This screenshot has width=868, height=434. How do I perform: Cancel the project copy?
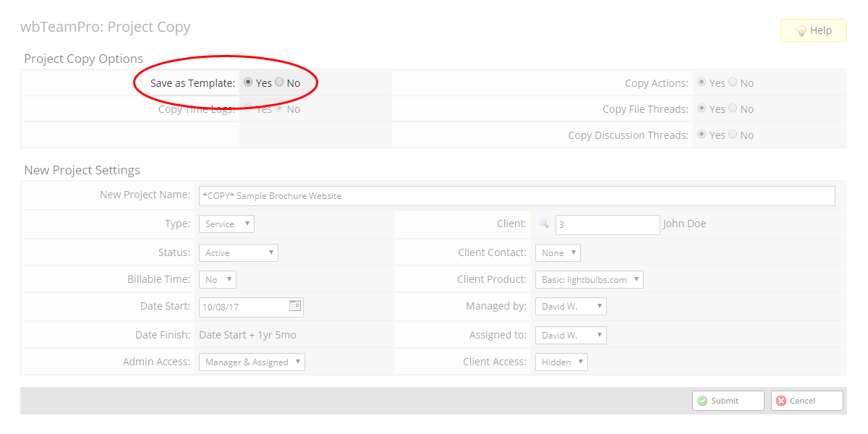pyautogui.click(x=807, y=400)
